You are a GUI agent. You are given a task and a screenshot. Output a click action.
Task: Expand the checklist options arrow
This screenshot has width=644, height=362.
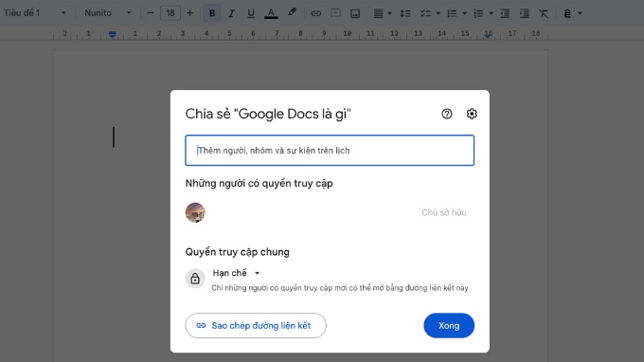click(x=438, y=13)
